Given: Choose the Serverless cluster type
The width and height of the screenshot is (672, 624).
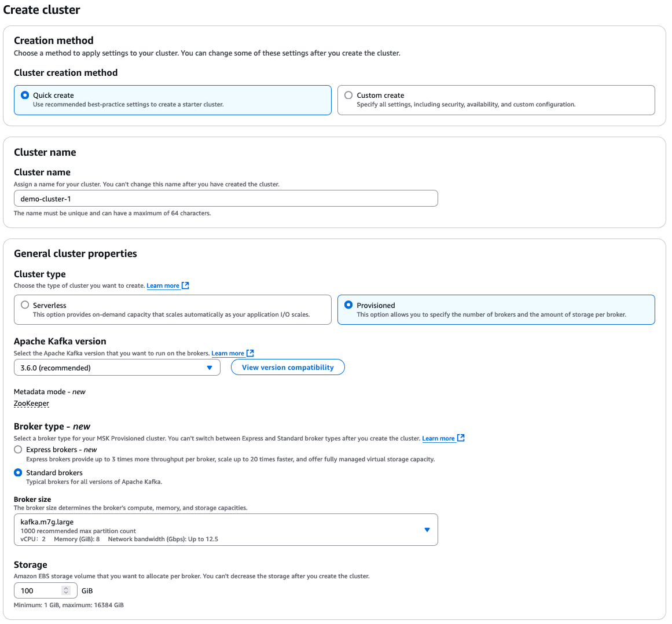Looking at the screenshot, I should tap(172, 310).
